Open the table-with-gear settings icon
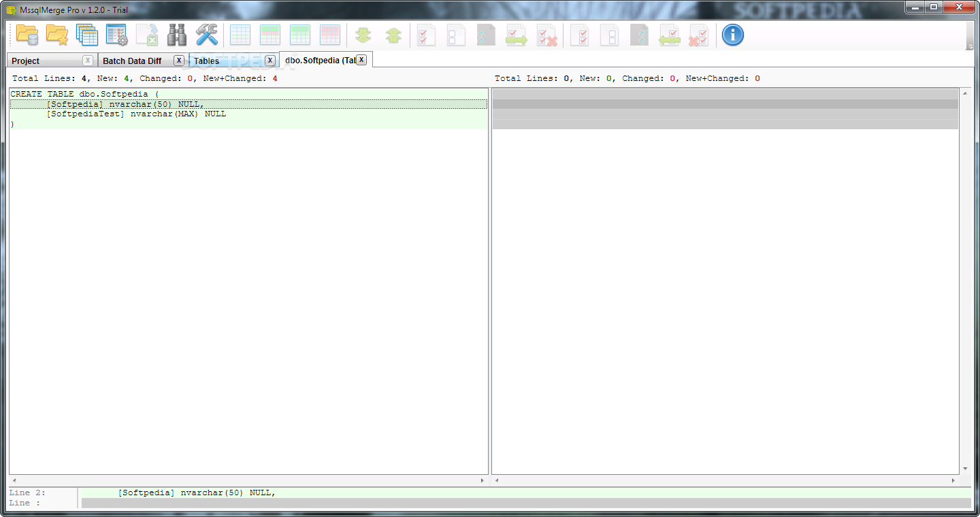Image resolution: width=980 pixels, height=517 pixels. pos(117,35)
